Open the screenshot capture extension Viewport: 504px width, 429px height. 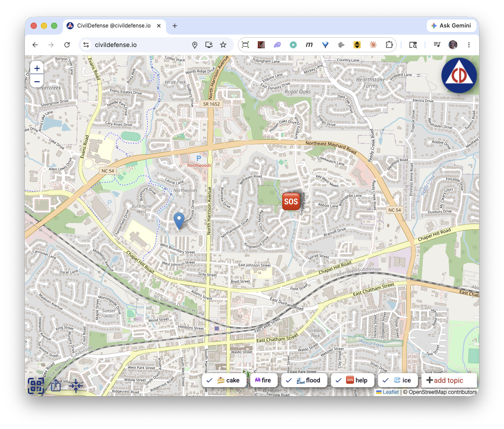[x=245, y=45]
